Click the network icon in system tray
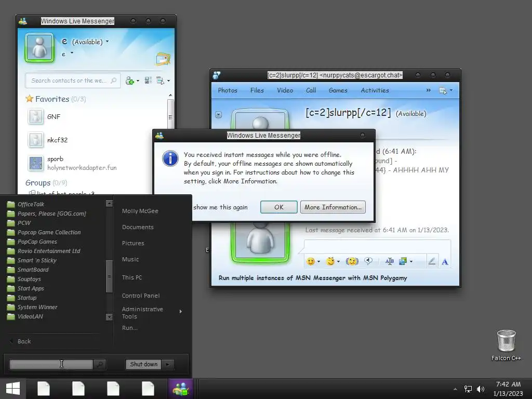Viewport: 532px width, 399px height. click(x=468, y=389)
